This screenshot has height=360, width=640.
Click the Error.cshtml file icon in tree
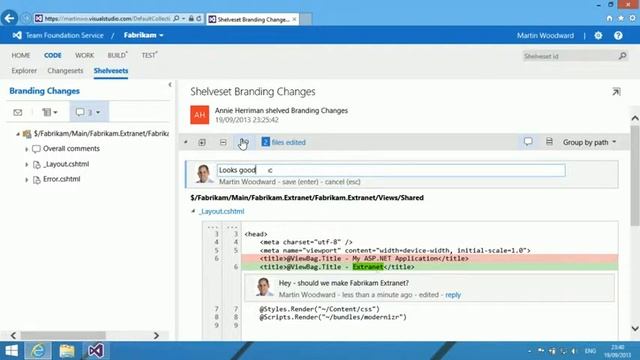pyautogui.click(x=36, y=180)
